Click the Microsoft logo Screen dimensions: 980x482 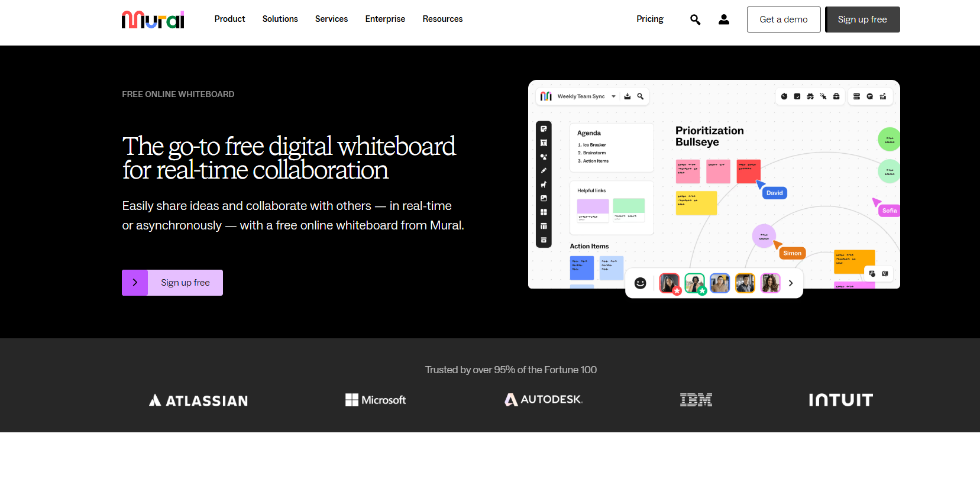point(376,400)
